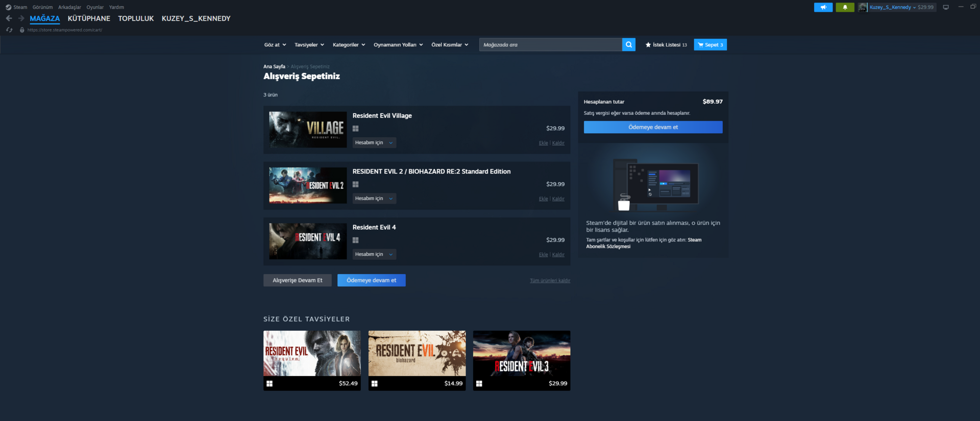The height and width of the screenshot is (421, 980).
Task: Click the Resident Evil 4 title
Action: [x=374, y=227]
